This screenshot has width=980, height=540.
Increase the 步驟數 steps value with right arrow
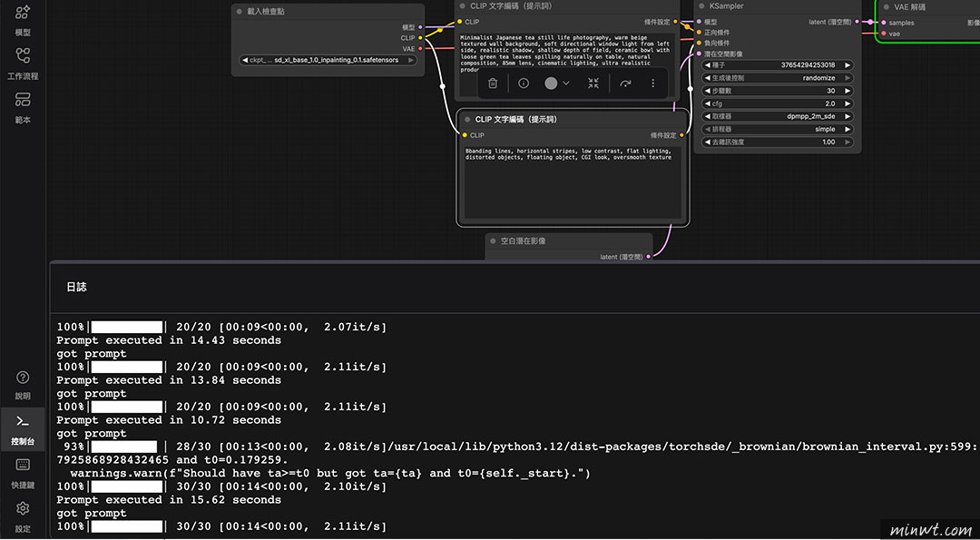pyautogui.click(x=848, y=91)
